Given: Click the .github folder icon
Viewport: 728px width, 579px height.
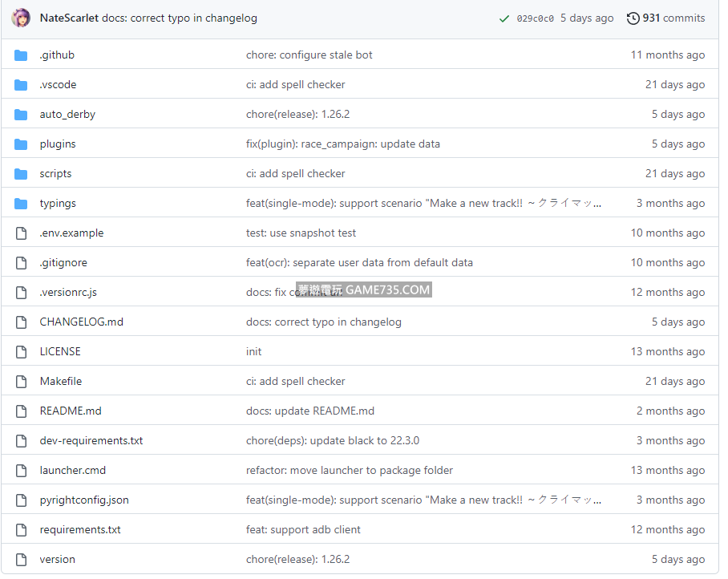Looking at the screenshot, I should point(21,55).
